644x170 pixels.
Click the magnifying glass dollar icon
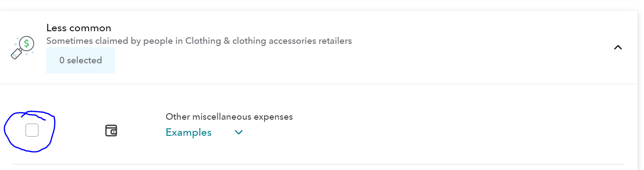22,47
